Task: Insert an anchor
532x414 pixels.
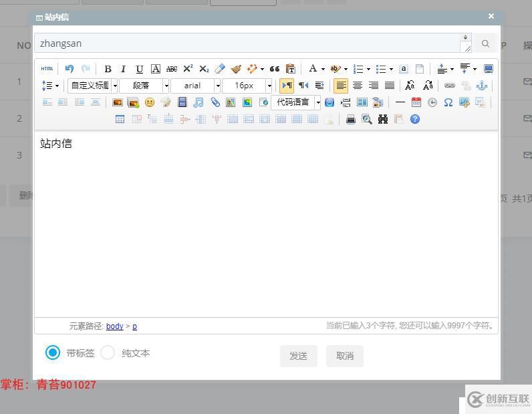Action: 482,86
